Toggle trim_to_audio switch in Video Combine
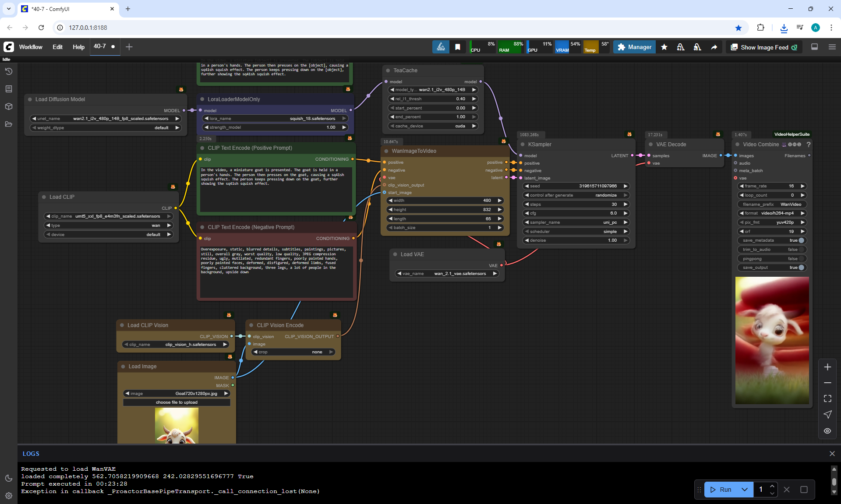841x504 pixels. click(x=801, y=250)
